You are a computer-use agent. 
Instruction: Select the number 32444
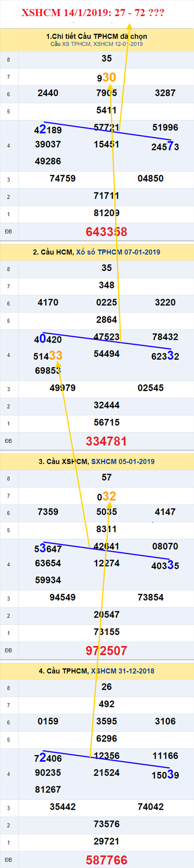pyautogui.click(x=107, y=405)
